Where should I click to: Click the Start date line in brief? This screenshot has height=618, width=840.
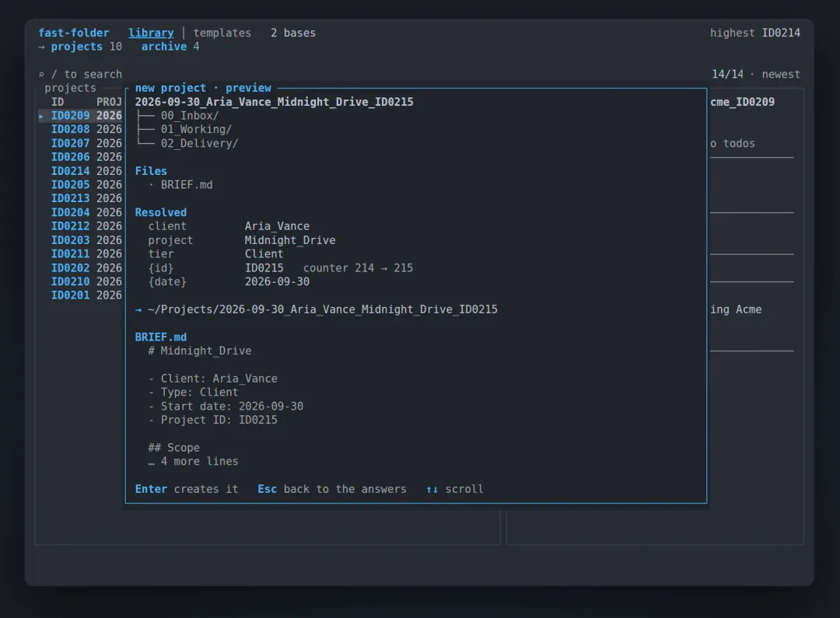[x=226, y=406]
